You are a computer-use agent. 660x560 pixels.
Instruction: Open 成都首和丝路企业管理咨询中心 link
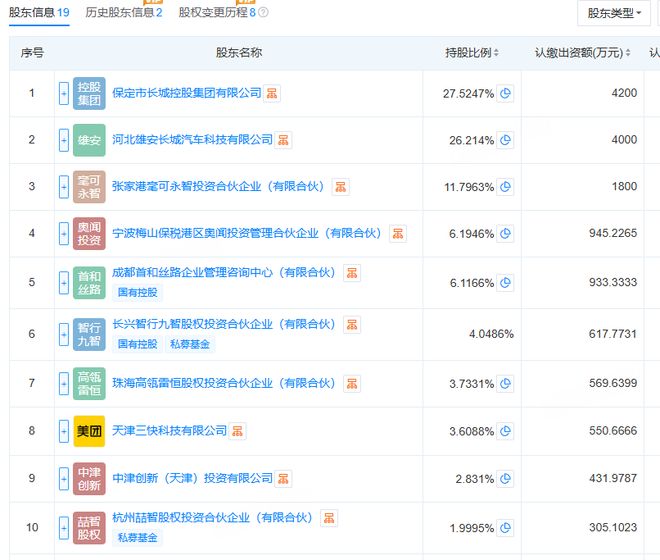pyautogui.click(x=224, y=273)
